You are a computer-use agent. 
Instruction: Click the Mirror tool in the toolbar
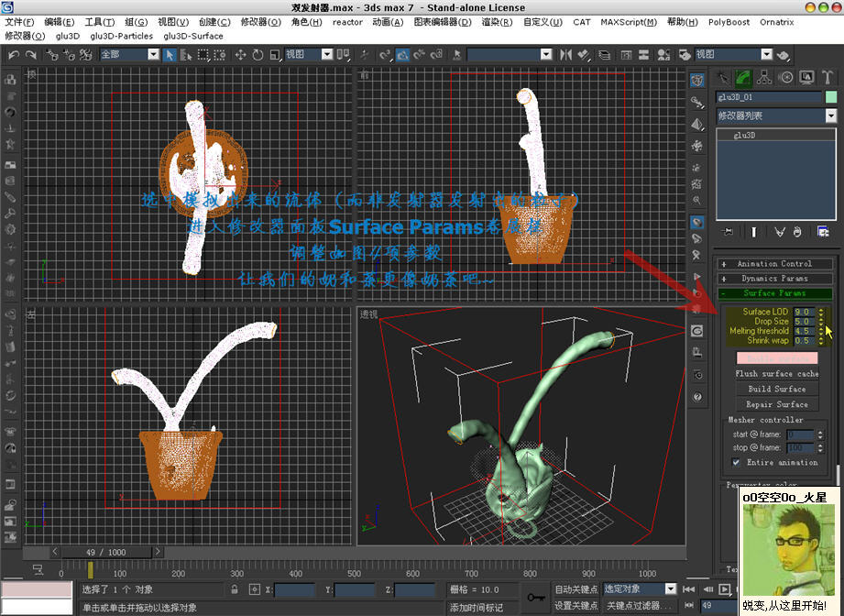565,54
